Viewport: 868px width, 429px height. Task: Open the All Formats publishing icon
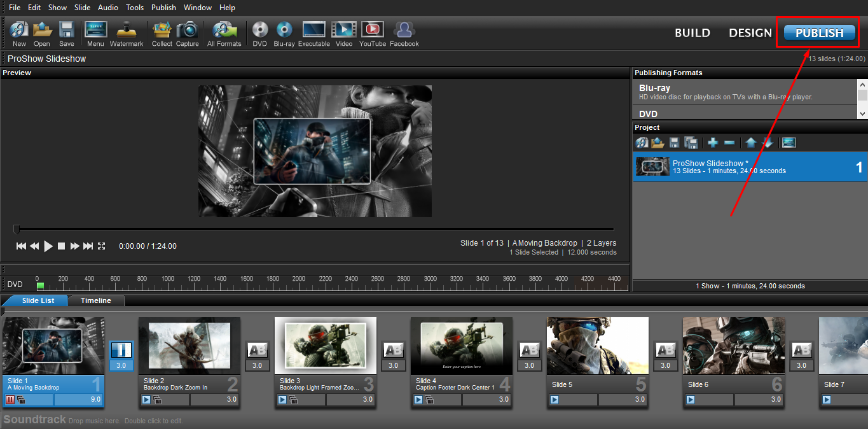(x=224, y=29)
